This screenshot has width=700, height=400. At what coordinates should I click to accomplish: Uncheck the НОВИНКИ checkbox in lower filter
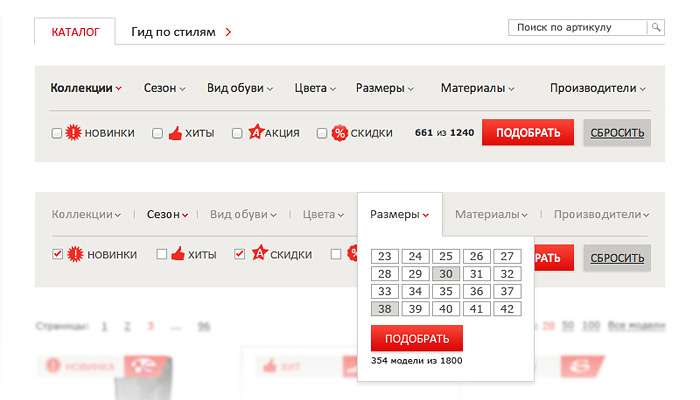click(58, 254)
